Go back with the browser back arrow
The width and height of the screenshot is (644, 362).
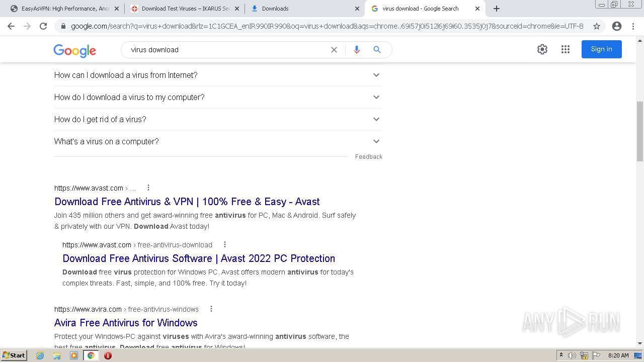pyautogui.click(x=11, y=26)
